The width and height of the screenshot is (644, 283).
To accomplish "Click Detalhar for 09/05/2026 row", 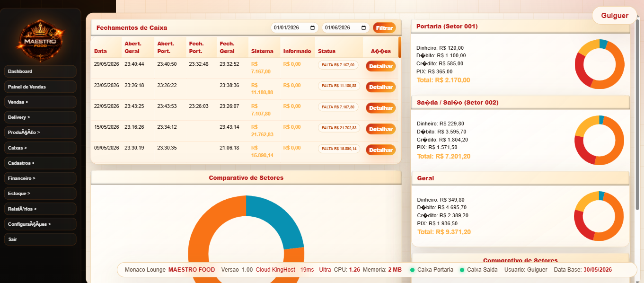I will pos(381,150).
